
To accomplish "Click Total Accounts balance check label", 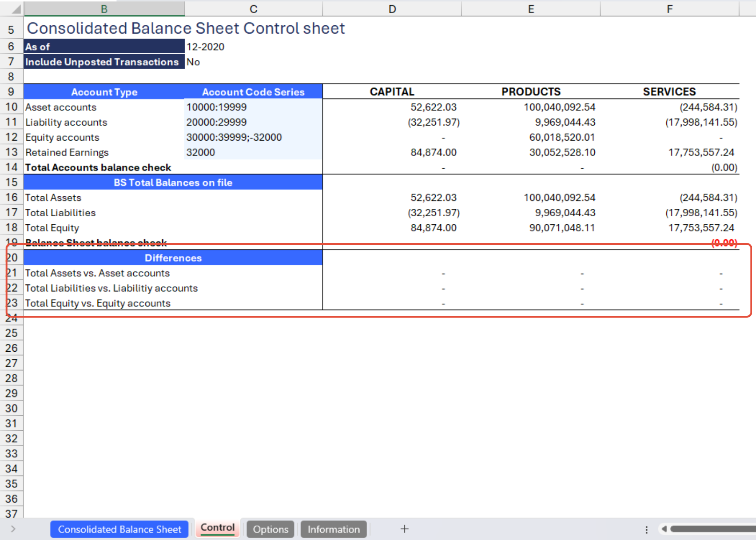I will tap(98, 167).
